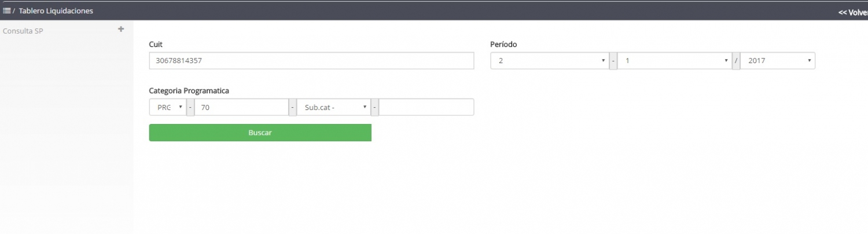Open the year dropdown showing 2017

tap(778, 61)
